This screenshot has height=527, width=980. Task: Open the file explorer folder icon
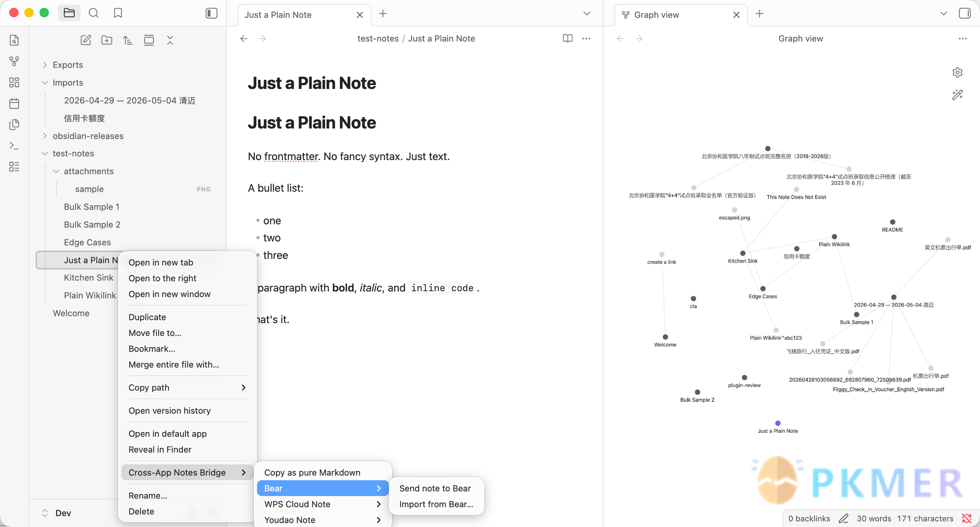coord(69,13)
